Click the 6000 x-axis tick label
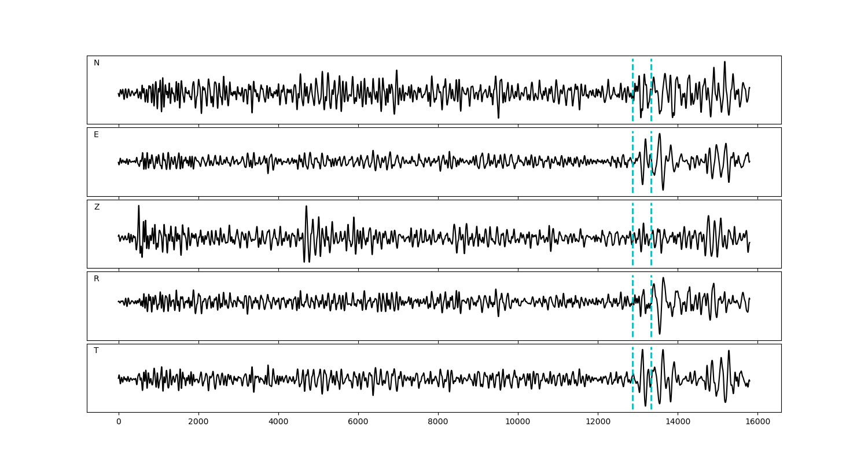 click(x=358, y=422)
